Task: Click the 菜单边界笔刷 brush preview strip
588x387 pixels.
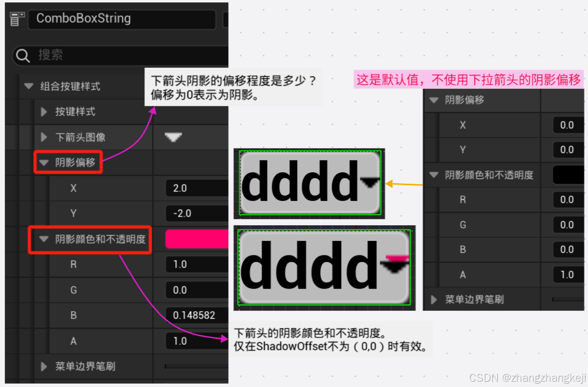Action: 196,366
